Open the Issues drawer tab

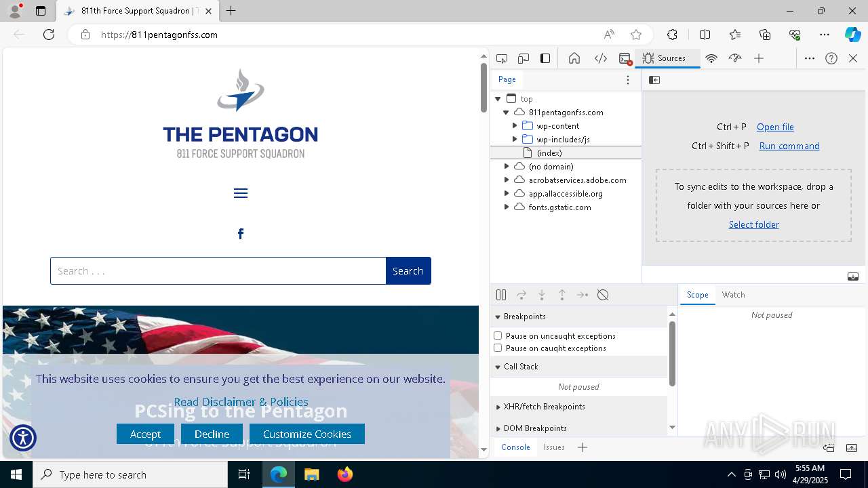pyautogui.click(x=554, y=447)
